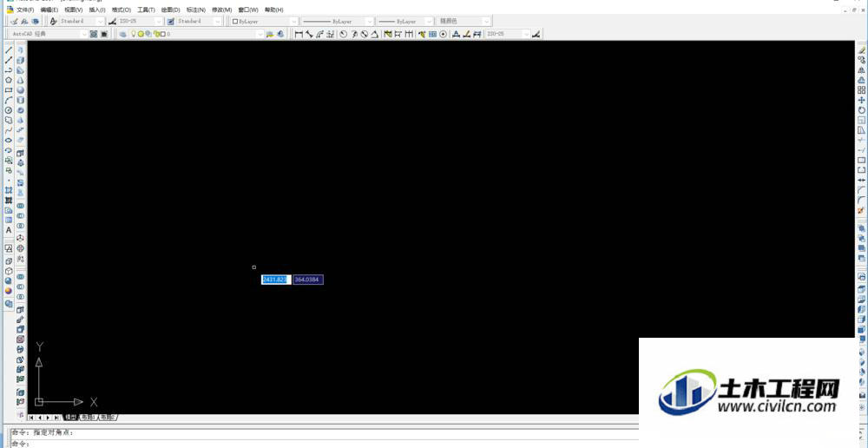Click the workspace settings gear icon
The height and width of the screenshot is (448, 868).
point(94,35)
